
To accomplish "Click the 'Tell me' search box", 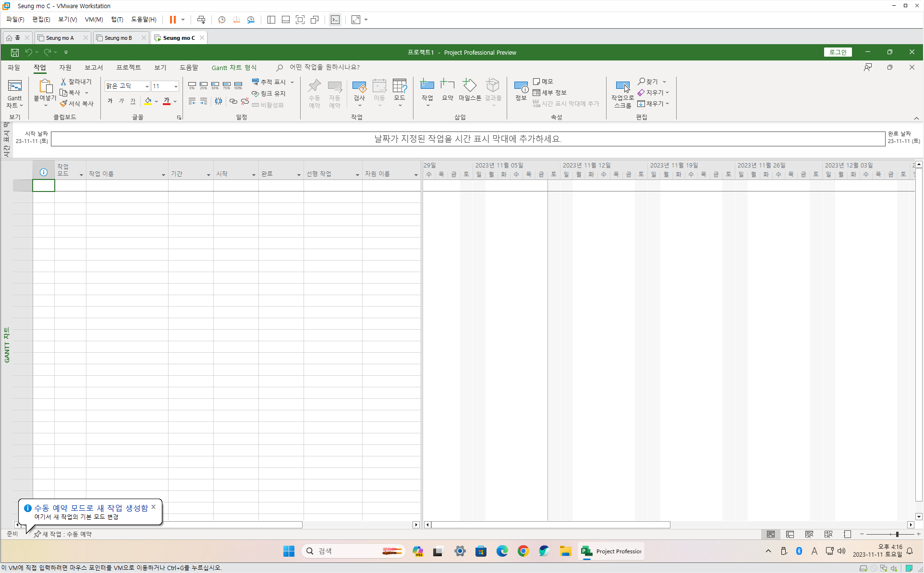I will pos(325,68).
